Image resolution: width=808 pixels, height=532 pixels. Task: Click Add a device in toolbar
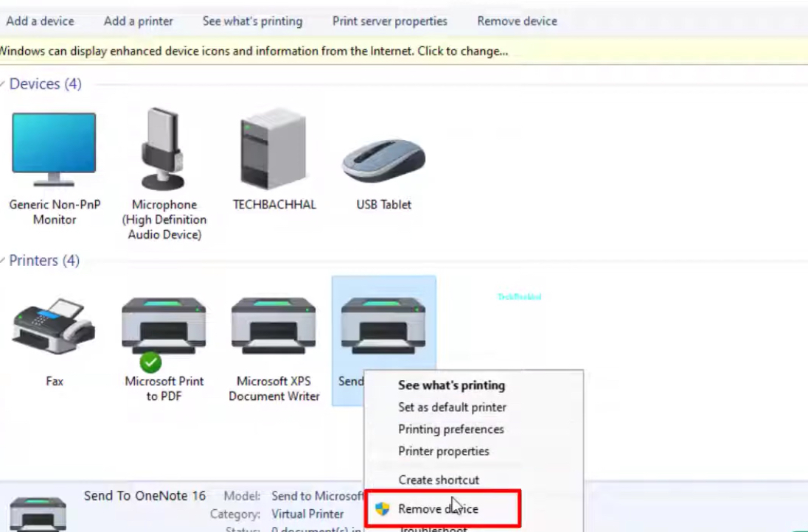point(41,21)
